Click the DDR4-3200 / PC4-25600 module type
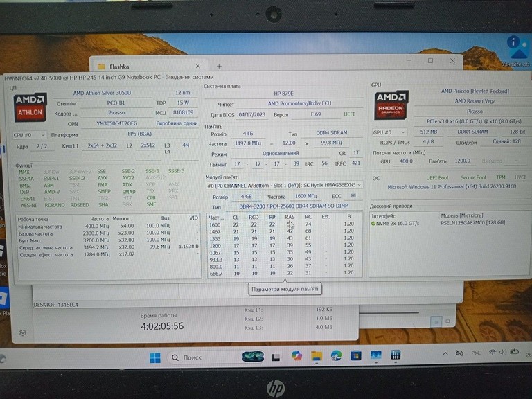 click(294, 206)
